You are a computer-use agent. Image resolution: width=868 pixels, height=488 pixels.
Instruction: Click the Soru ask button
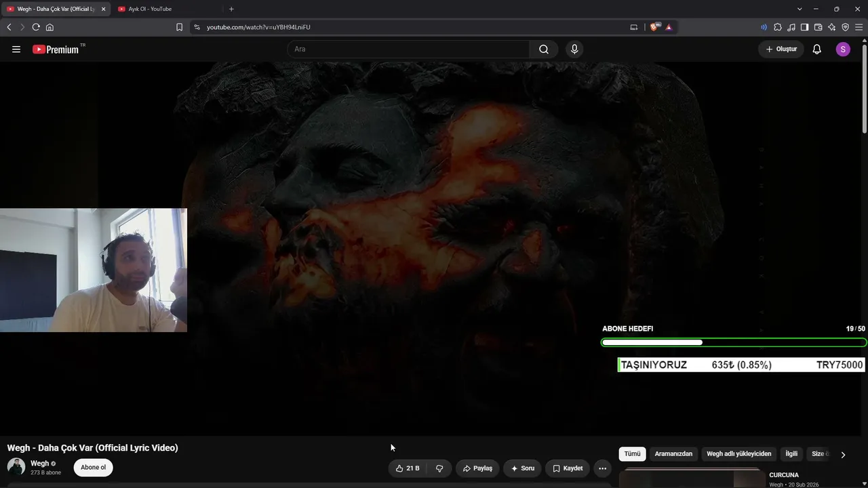click(x=522, y=468)
